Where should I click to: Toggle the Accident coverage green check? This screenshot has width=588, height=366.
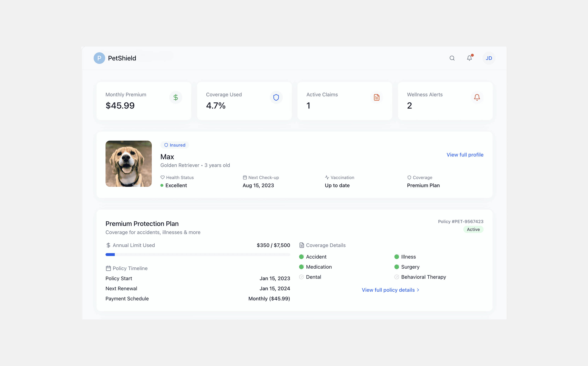(x=301, y=257)
